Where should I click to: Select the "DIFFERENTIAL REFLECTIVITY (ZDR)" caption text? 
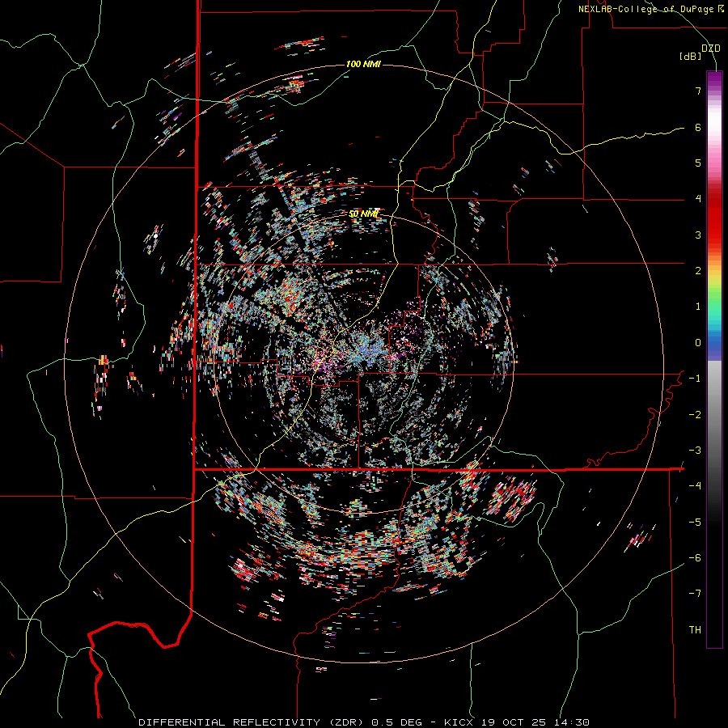pyautogui.click(x=253, y=722)
